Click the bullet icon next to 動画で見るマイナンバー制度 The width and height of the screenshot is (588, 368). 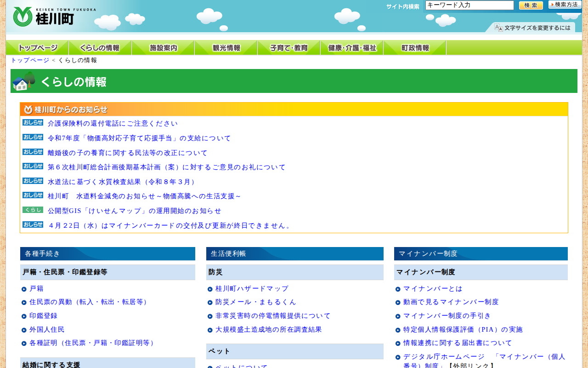pyautogui.click(x=398, y=303)
